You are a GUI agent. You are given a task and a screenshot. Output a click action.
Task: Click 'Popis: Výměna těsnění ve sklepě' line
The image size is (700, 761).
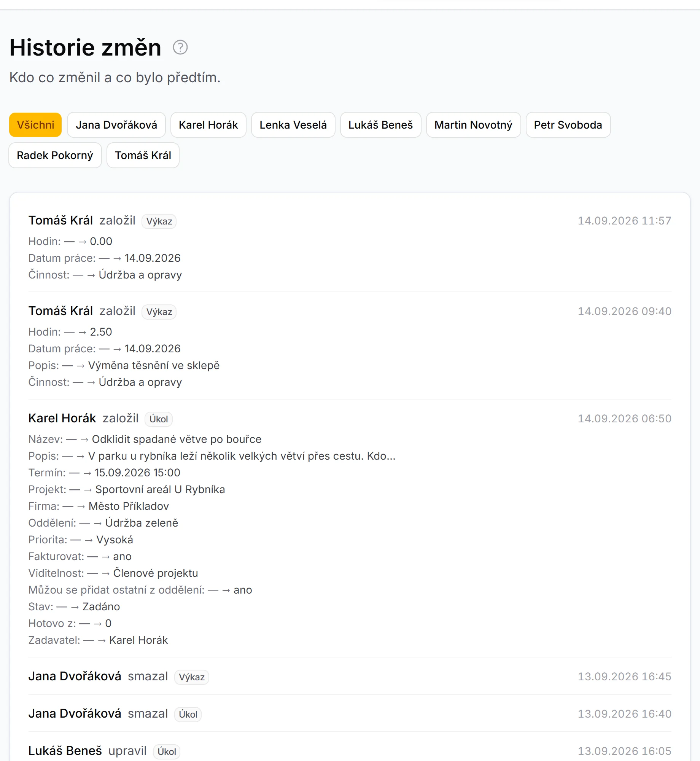click(124, 365)
